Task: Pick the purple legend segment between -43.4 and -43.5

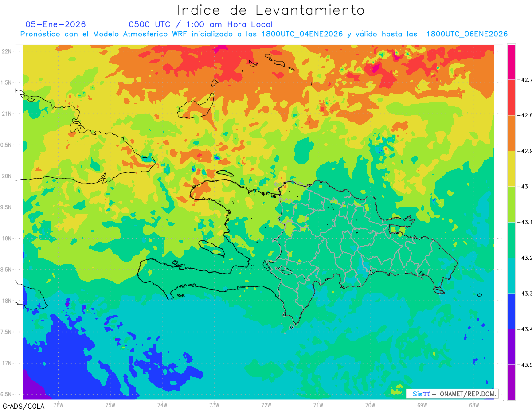Action: click(511, 347)
